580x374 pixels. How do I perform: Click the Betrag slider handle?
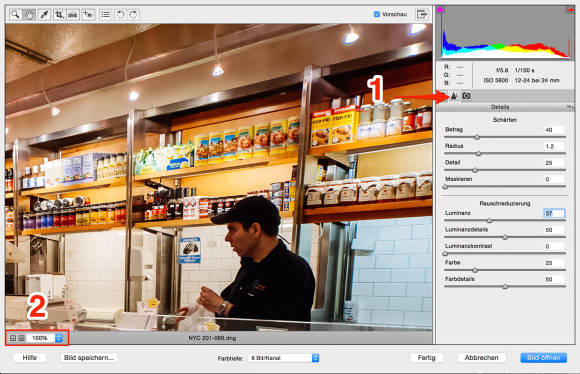(477, 137)
